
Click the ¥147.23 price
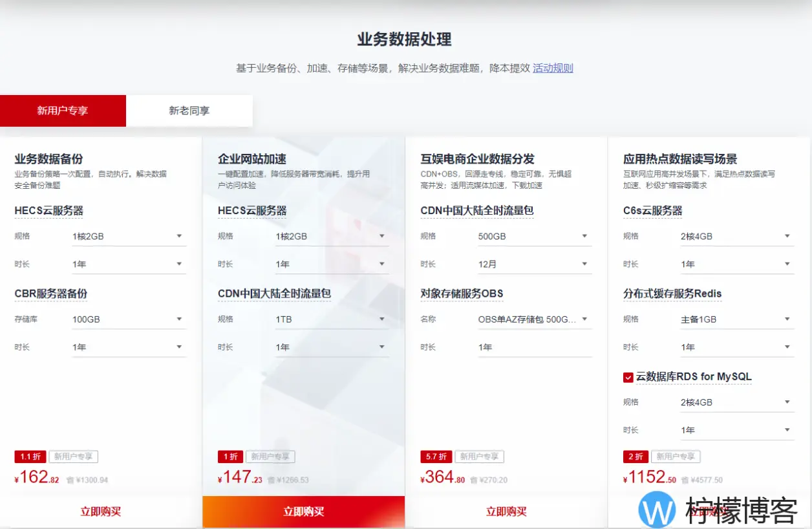tap(240, 477)
